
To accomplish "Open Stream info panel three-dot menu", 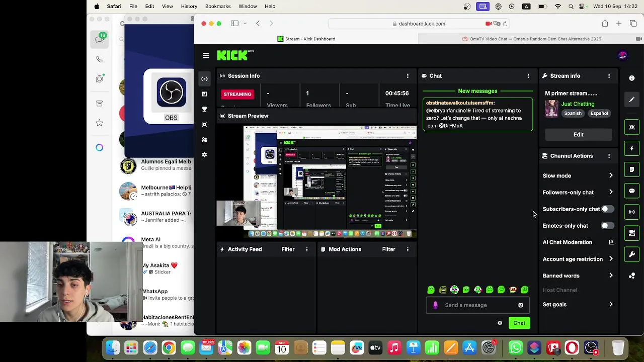I will tap(609, 76).
